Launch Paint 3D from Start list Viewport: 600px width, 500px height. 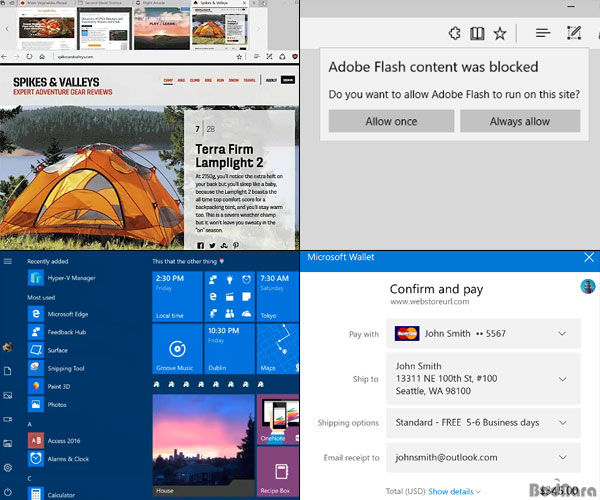[49, 386]
